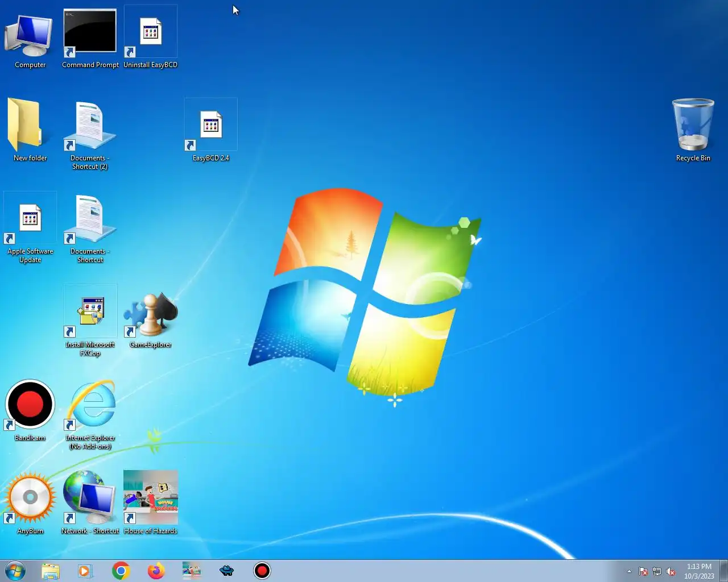Image resolution: width=728 pixels, height=582 pixels.
Task: Open Windows Explorer from the taskbar
Action: click(51, 571)
